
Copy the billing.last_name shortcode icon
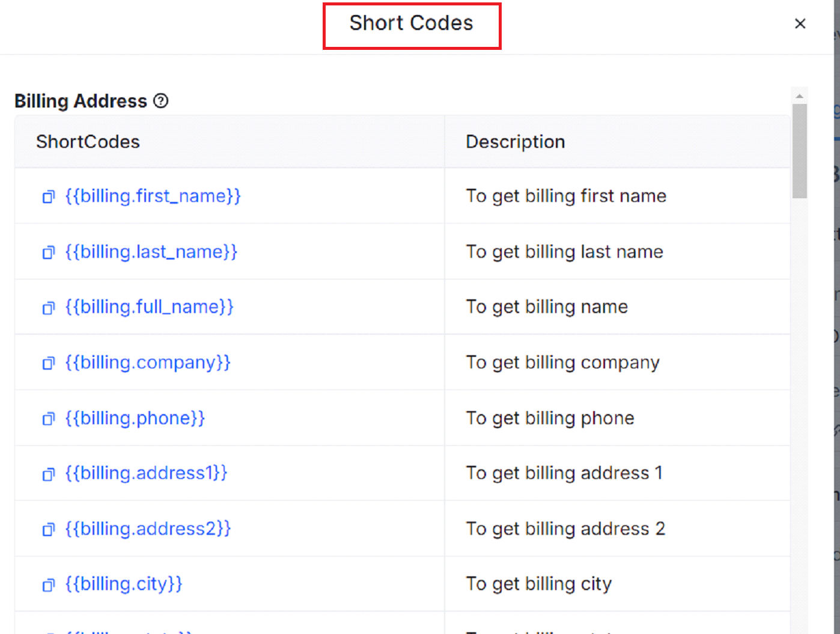pyautogui.click(x=49, y=252)
